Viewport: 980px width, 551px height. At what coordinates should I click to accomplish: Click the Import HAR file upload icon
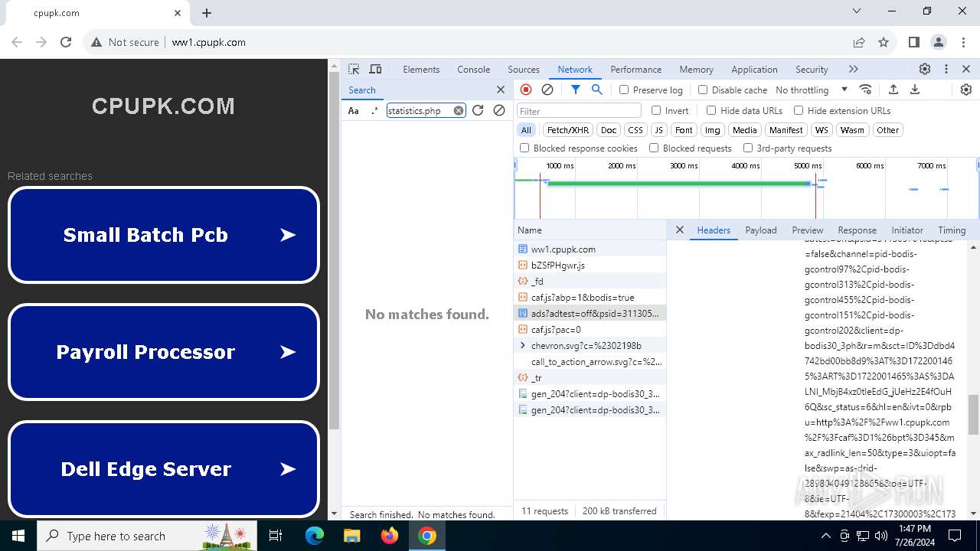(893, 90)
